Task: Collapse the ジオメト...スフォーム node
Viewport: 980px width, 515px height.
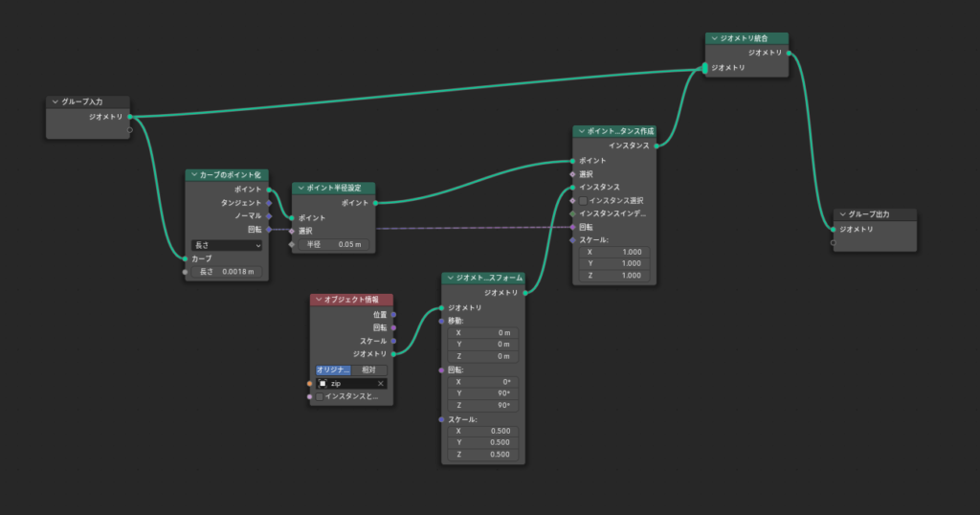Action: [x=450, y=279]
